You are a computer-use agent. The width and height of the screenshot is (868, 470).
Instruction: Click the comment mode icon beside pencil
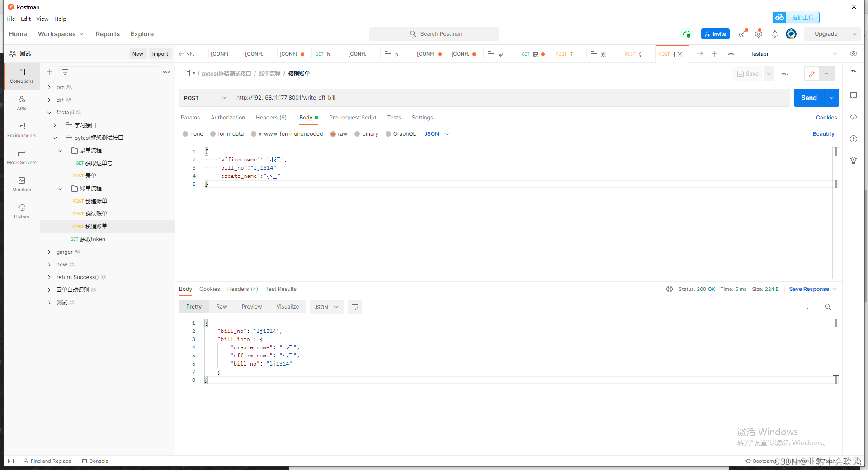[x=827, y=74]
